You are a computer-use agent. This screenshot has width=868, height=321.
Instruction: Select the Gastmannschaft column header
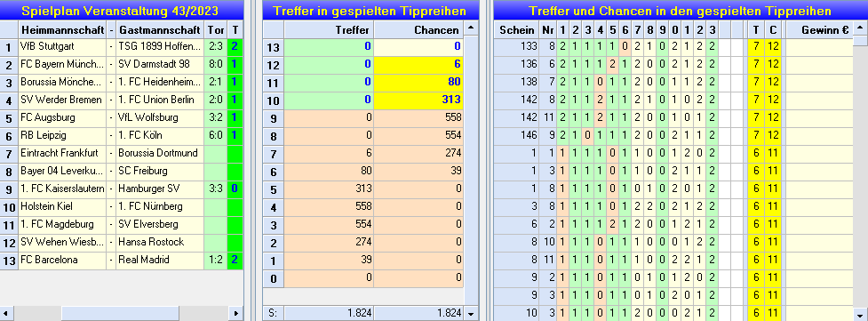pos(159,29)
